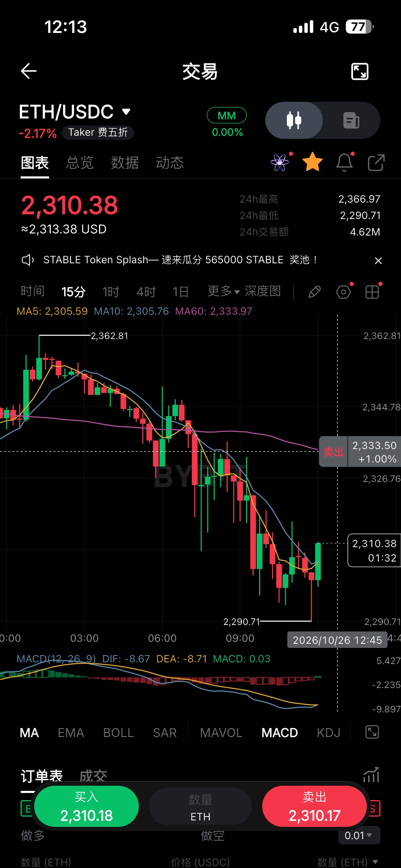Switch to the 数据 tab
The image size is (401, 868).
click(125, 163)
